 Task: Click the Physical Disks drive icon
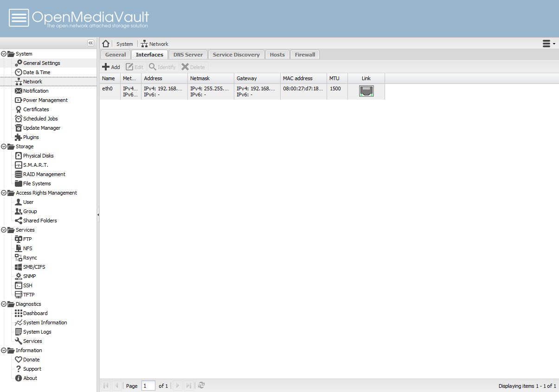point(19,156)
